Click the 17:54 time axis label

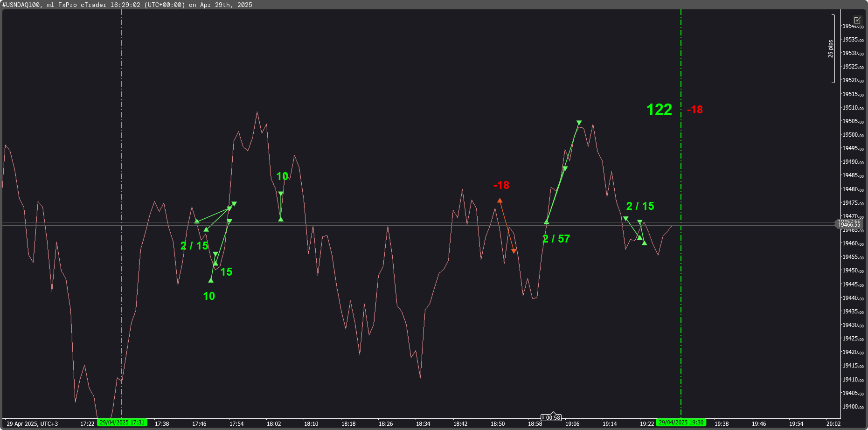pos(236,424)
